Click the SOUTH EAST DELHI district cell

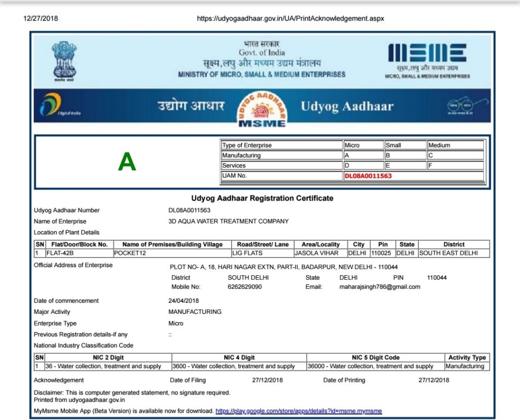[454, 253]
